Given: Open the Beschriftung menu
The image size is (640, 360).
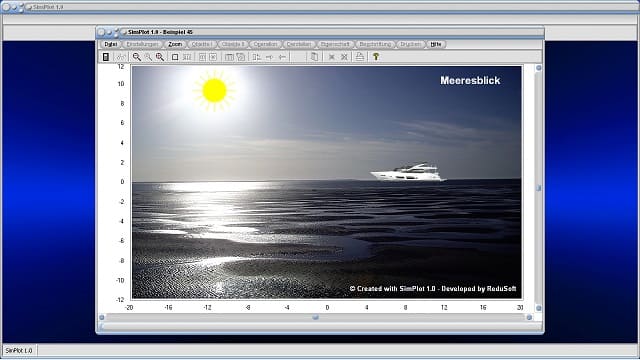Looking at the screenshot, I should pos(375,44).
